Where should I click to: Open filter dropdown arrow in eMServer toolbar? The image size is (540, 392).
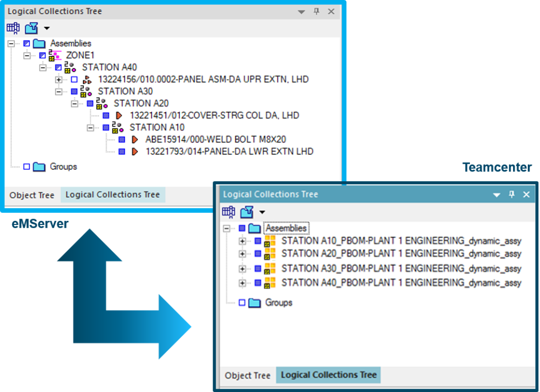[46, 28]
